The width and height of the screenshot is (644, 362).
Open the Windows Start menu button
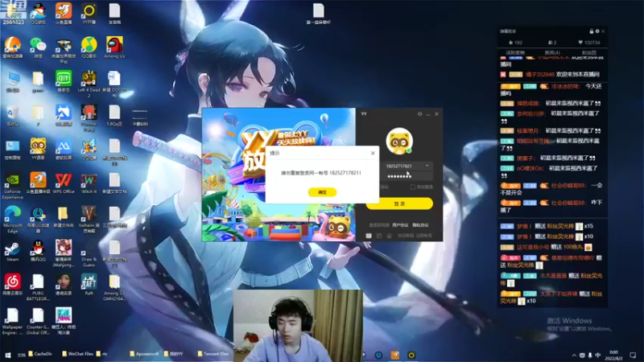pos(7,355)
